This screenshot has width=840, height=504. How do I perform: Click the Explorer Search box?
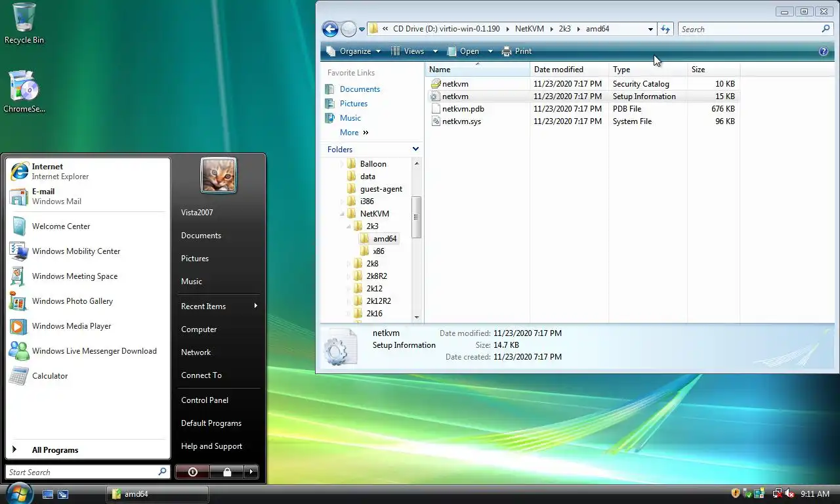(x=755, y=30)
